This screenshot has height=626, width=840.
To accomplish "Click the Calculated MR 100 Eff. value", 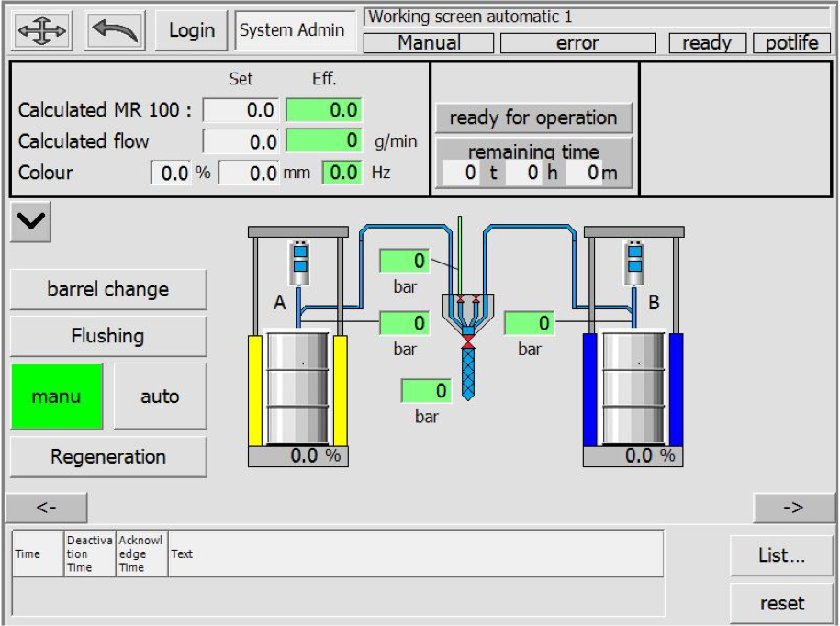I will coord(324,110).
